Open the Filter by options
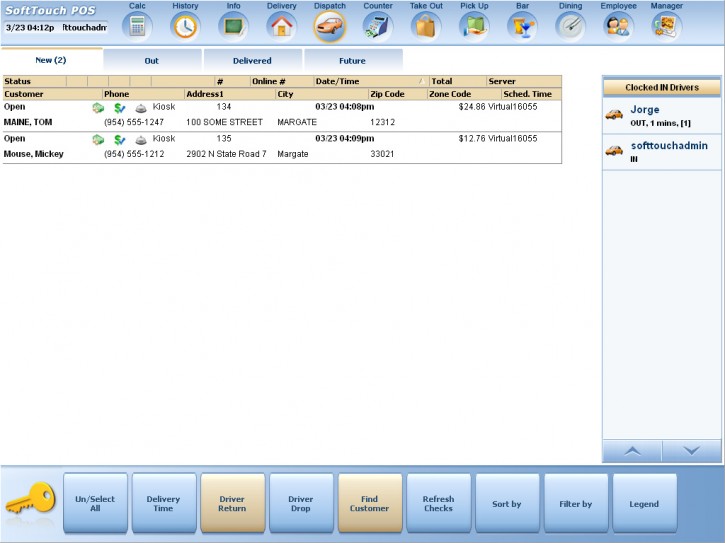The image size is (725, 543). click(576, 503)
